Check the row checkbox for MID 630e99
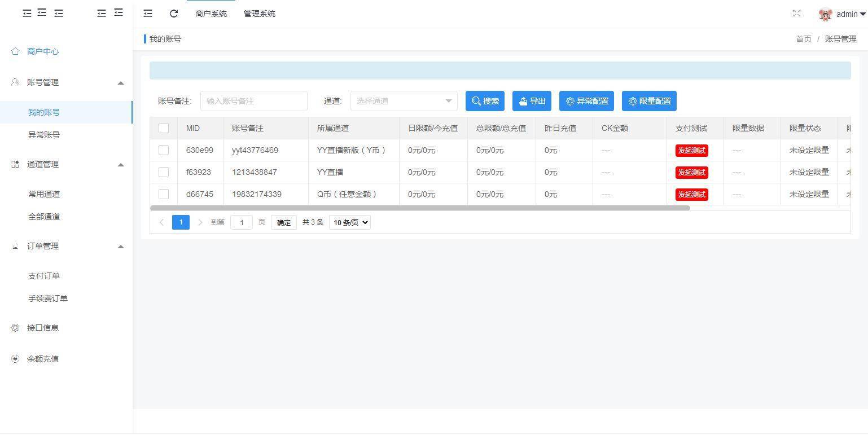Viewport: 868px width, 435px height. coord(164,150)
